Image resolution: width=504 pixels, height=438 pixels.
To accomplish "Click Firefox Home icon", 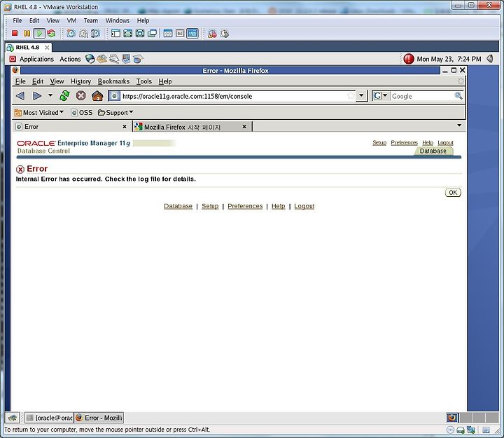I will coord(97,96).
